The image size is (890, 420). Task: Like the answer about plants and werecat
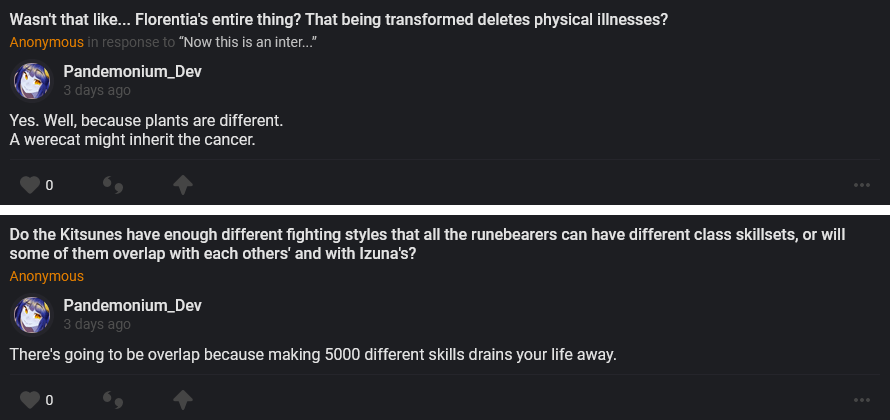tap(29, 185)
